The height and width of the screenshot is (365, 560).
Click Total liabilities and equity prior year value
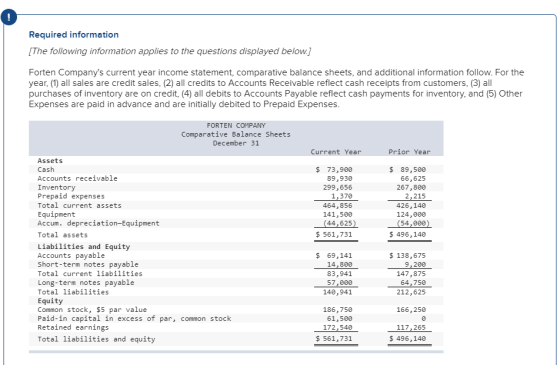408,339
